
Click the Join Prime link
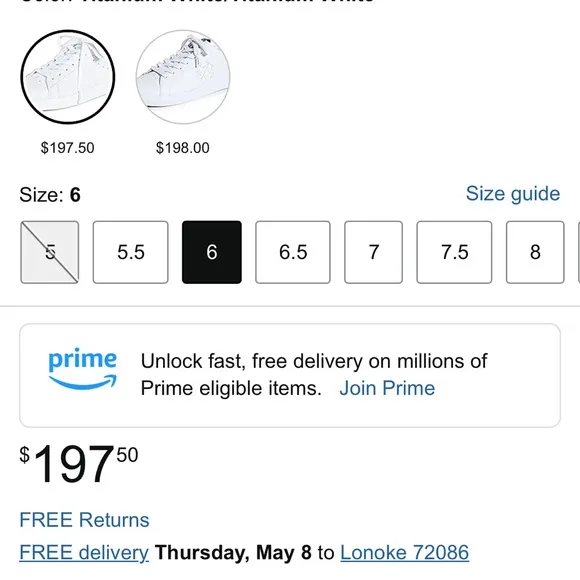click(387, 388)
